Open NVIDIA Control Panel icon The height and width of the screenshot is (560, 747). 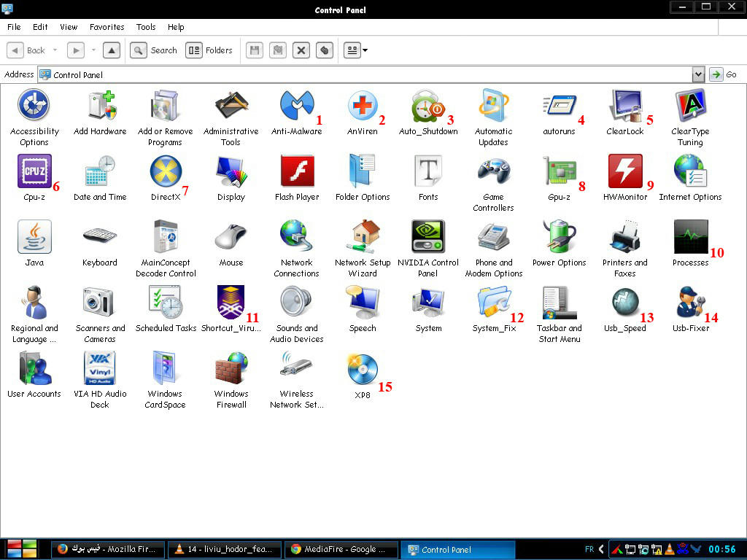[427, 236]
